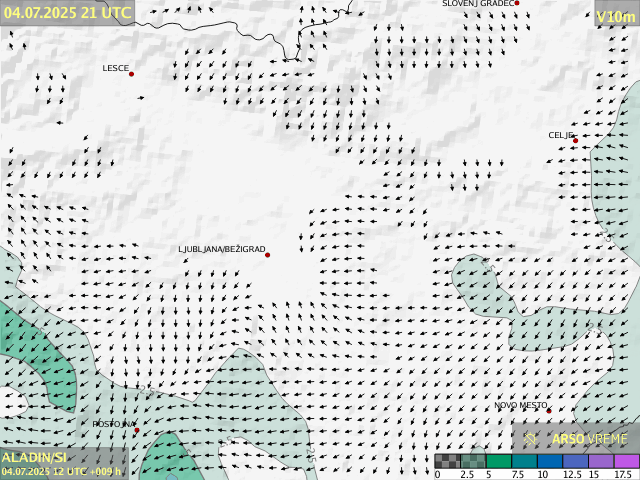
Task: Click the legend value 10
Action: click(543, 474)
